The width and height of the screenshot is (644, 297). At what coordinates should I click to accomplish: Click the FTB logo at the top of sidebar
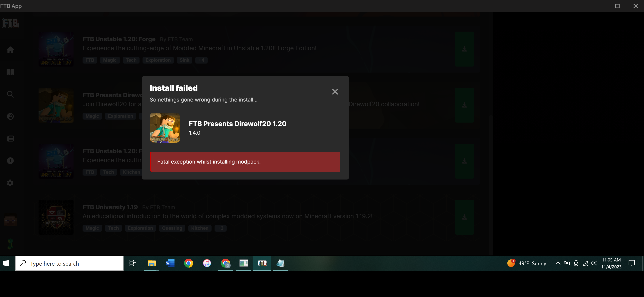click(10, 23)
